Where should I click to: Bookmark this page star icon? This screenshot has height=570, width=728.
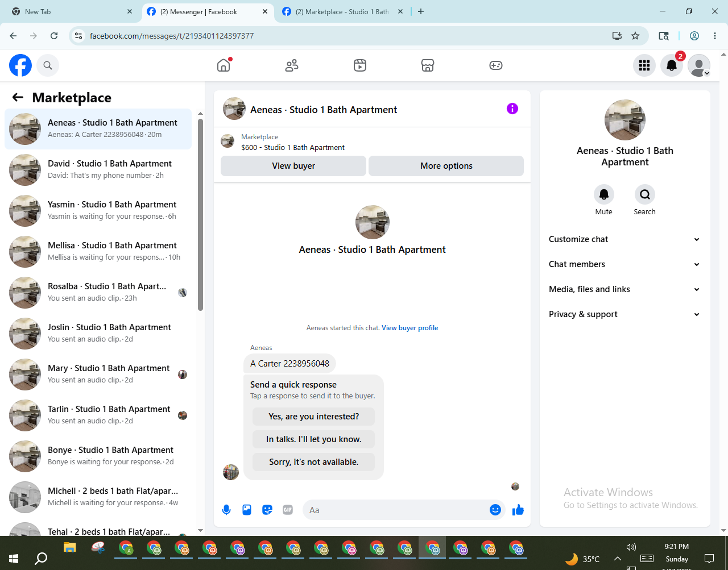point(635,36)
